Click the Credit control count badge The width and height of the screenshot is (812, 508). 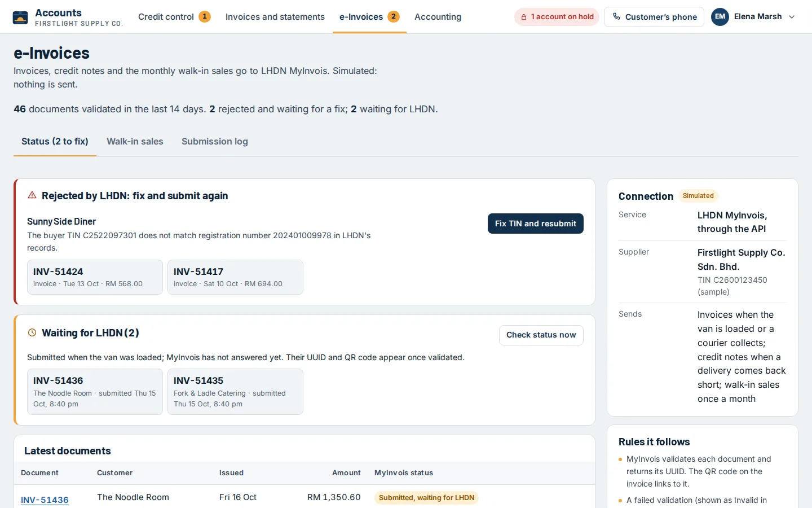[x=205, y=17]
